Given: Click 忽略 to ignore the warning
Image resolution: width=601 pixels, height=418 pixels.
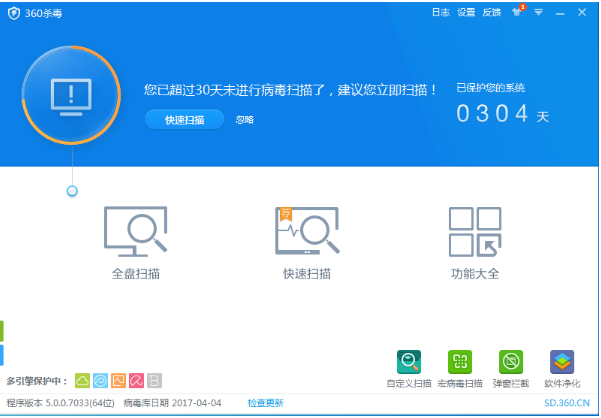Looking at the screenshot, I should tap(245, 120).
